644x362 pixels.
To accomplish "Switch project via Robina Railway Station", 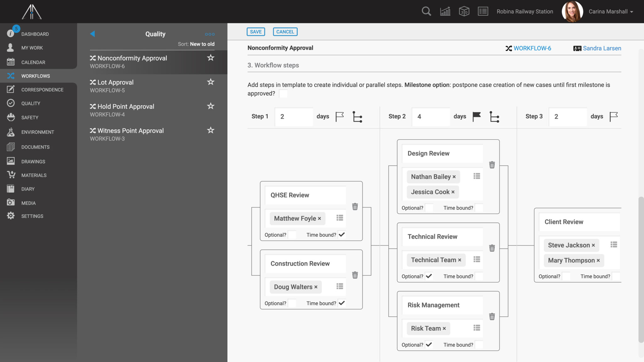I will (525, 12).
